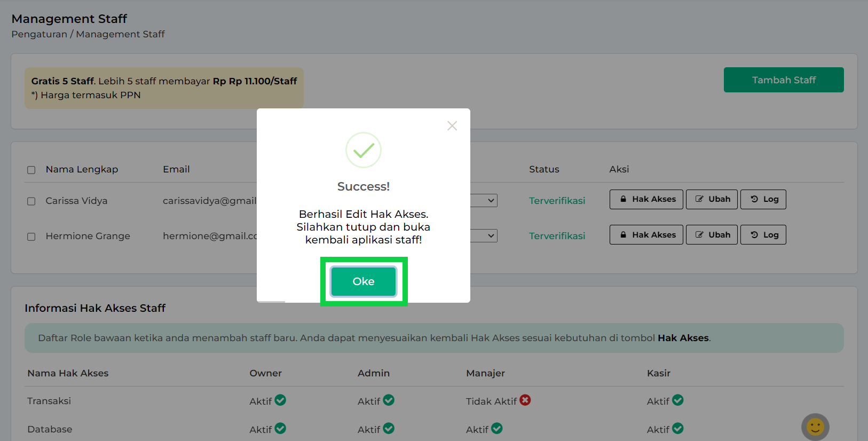Close the Success dialog with the X
868x441 pixels.
452,126
